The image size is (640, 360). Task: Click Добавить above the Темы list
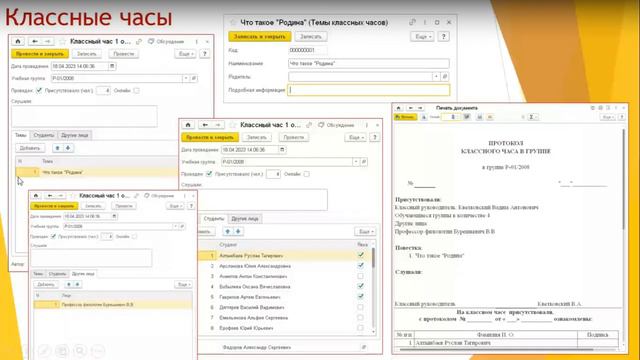30,148
